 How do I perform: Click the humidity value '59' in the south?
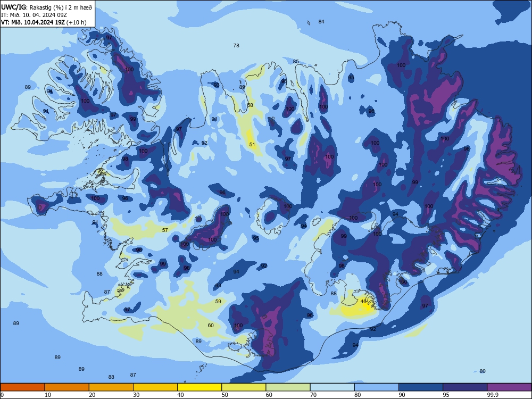[218, 301]
